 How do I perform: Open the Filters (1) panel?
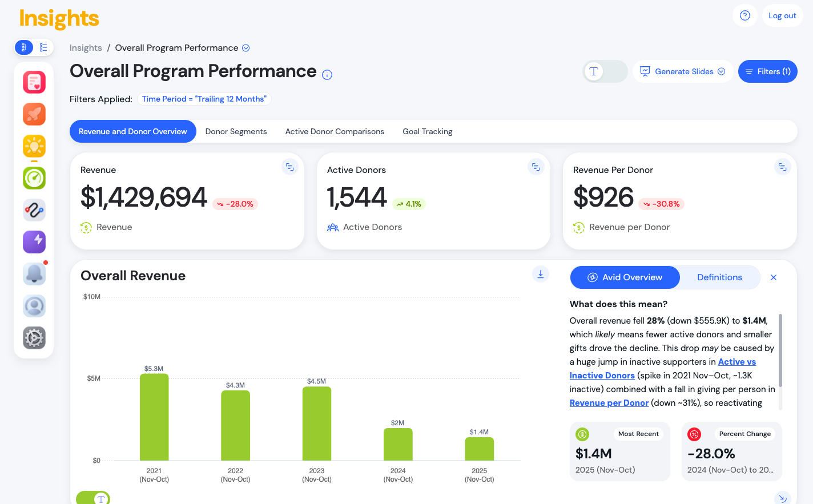[x=767, y=71]
